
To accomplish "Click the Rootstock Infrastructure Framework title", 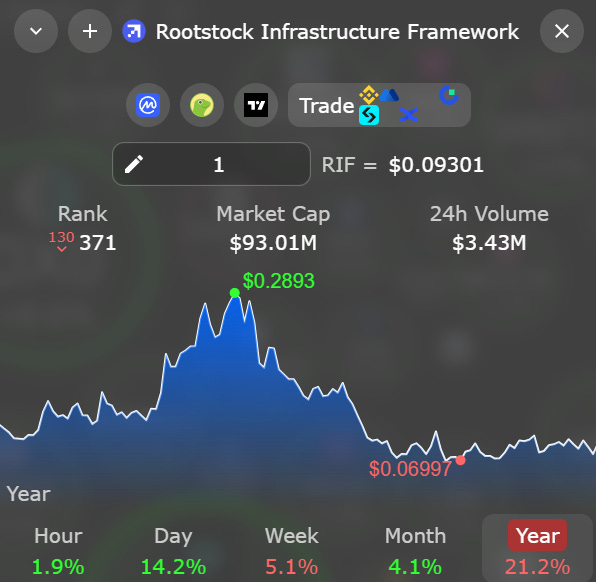I will coord(337,32).
